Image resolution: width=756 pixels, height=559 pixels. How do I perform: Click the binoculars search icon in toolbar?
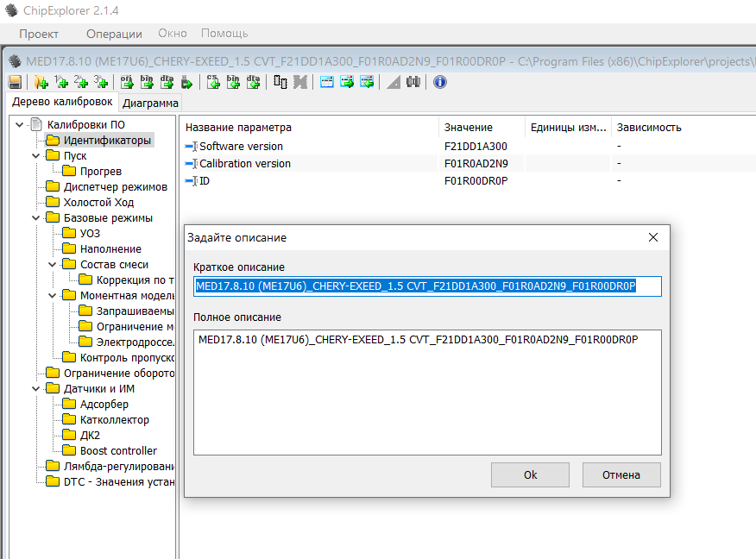pyautogui.click(x=413, y=82)
